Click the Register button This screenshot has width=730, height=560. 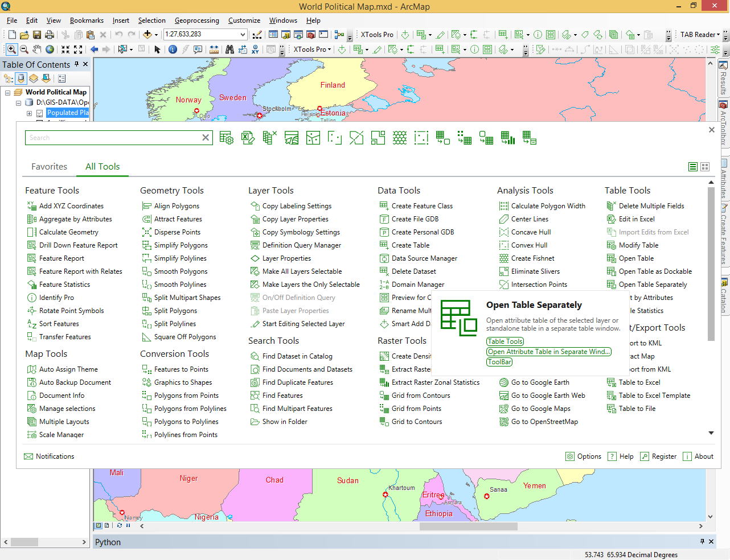(658, 456)
